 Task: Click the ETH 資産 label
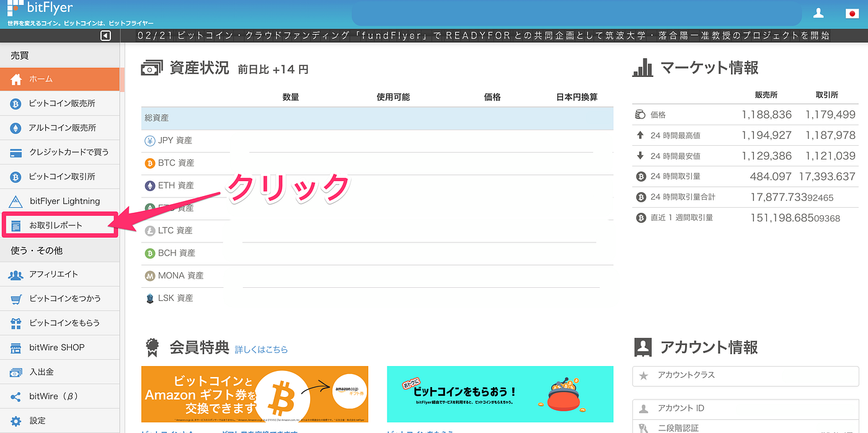pyautogui.click(x=175, y=185)
